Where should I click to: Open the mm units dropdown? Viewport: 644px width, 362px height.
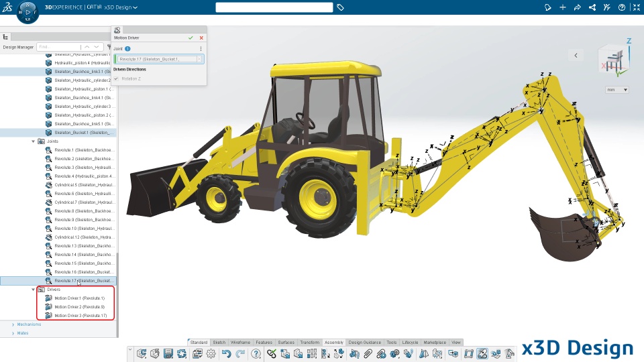[617, 89]
